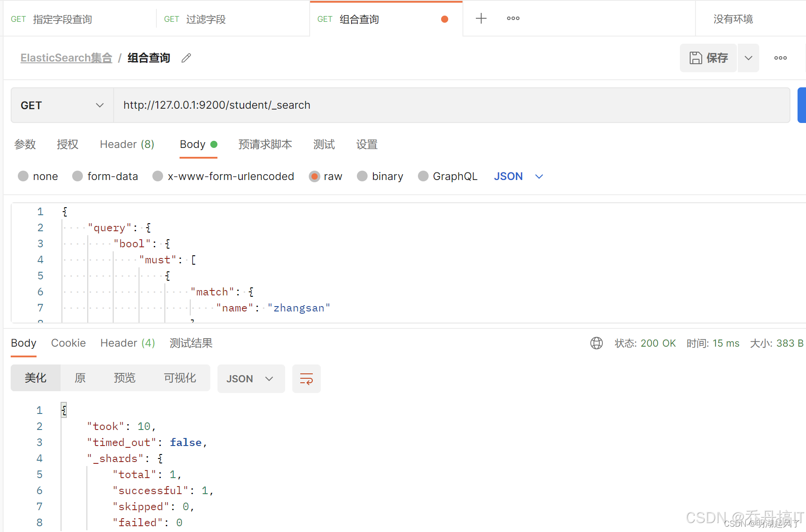Click the "bool" key in request body
The height and width of the screenshot is (532, 806).
132,244
